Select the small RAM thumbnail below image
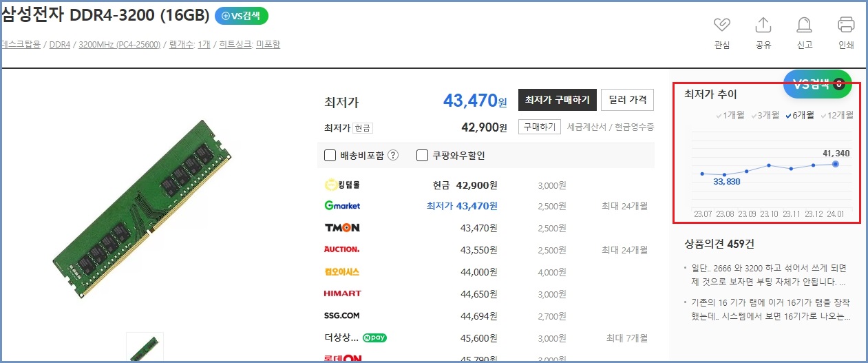Screen dimensions: 868x363 tap(145, 347)
